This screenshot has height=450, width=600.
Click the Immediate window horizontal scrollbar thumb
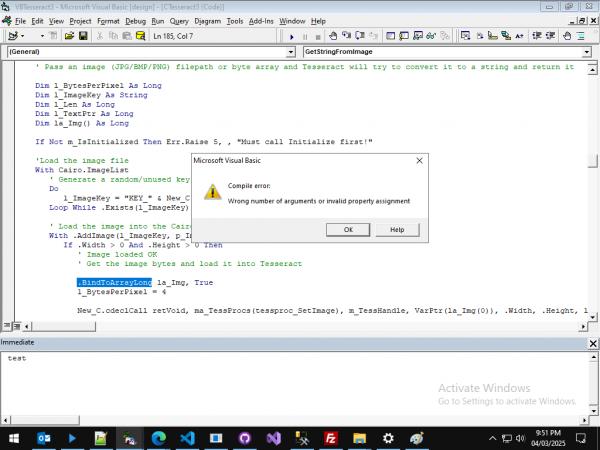click(x=45, y=420)
